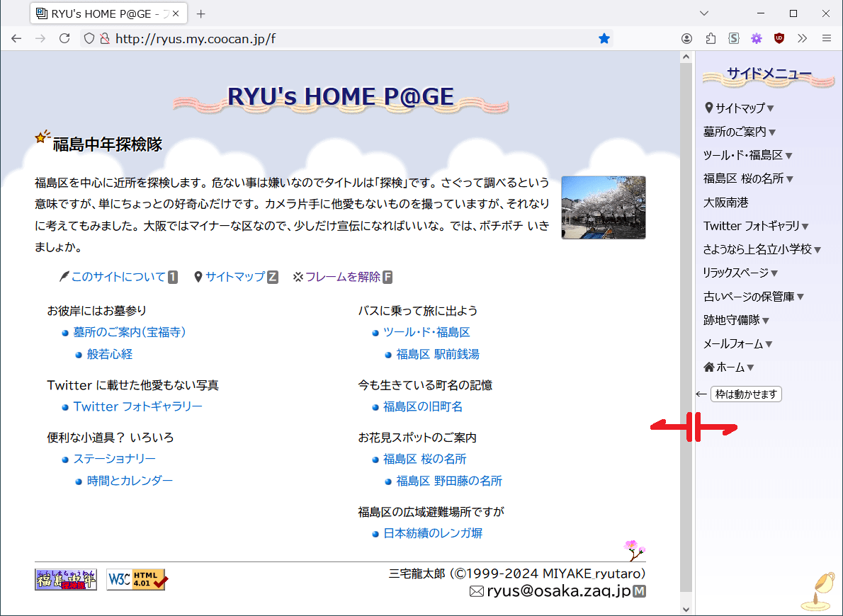Click the Fukushima banner badge in footer
The height and width of the screenshot is (616, 843).
(65, 579)
